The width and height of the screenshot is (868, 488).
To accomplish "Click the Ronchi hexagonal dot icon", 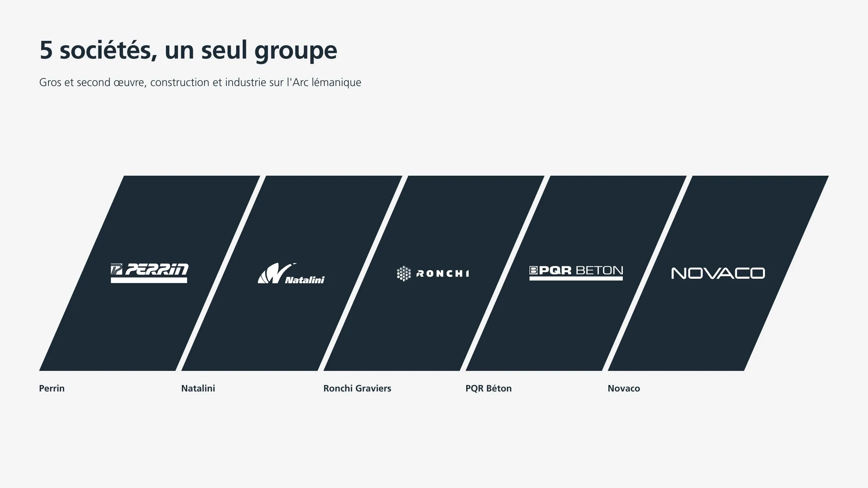I will [404, 274].
